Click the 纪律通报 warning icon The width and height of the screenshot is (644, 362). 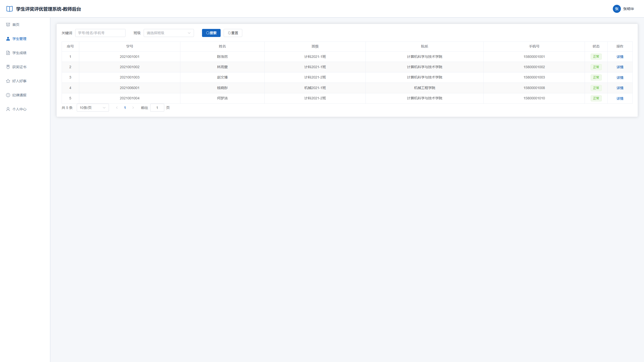click(8, 95)
